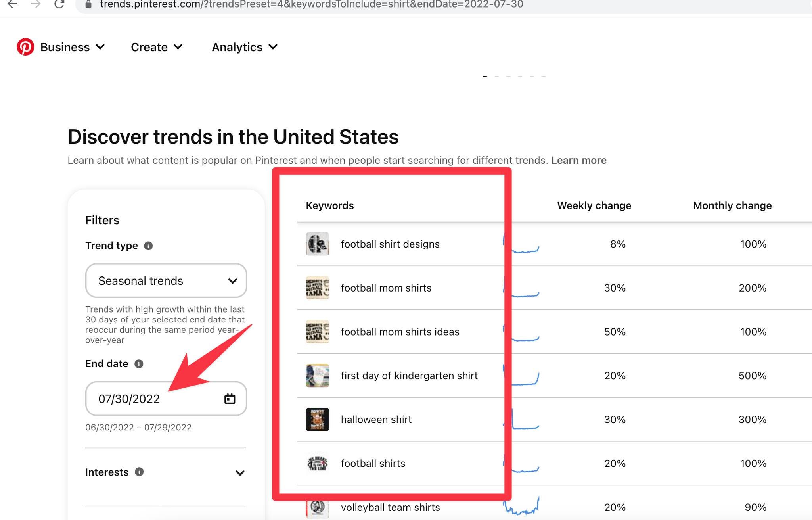Open the football mom shirts ideas thumbnail

pos(318,332)
